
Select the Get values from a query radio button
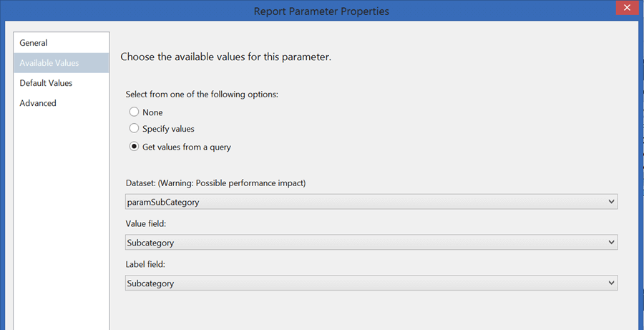click(134, 147)
